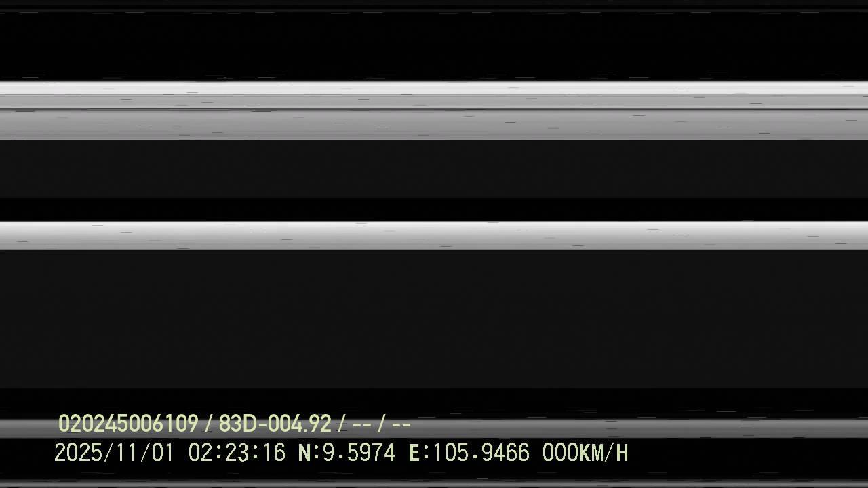Select the last "--" placeholder on the ID line
The image size is (868, 488).
(401, 425)
